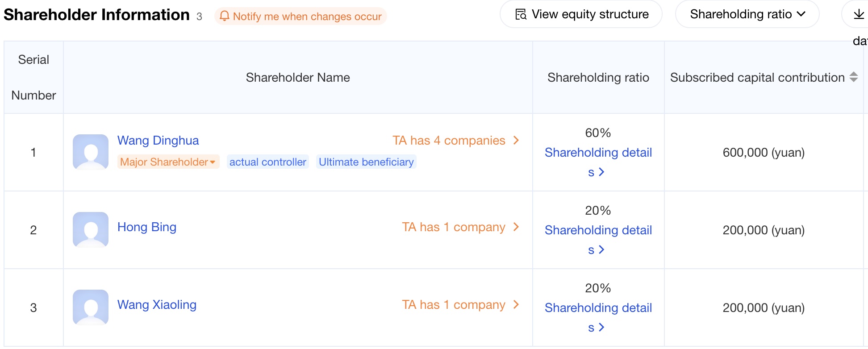Viewport: 868px width, 349px height.
Task: Click the arrow beside Hong Bing's company count
Action: coord(516,227)
